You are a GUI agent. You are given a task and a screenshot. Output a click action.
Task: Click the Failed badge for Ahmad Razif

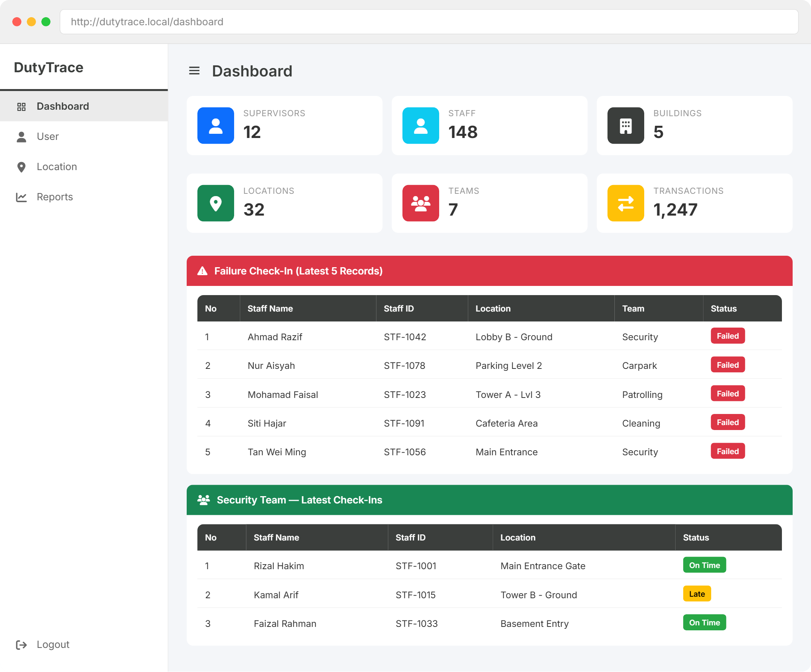(x=727, y=335)
